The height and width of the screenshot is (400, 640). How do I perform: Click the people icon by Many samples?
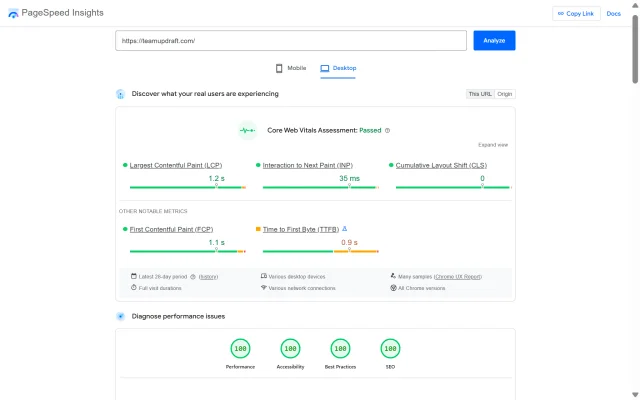[393, 276]
